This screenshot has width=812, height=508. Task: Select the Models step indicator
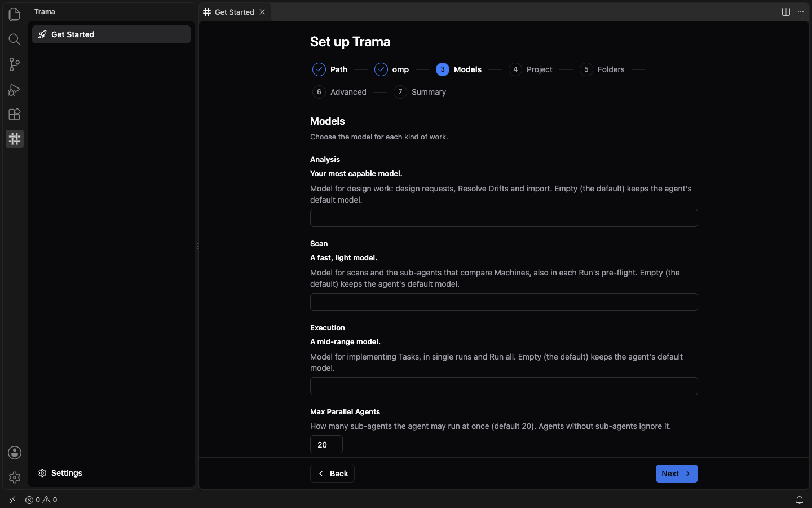pos(459,69)
